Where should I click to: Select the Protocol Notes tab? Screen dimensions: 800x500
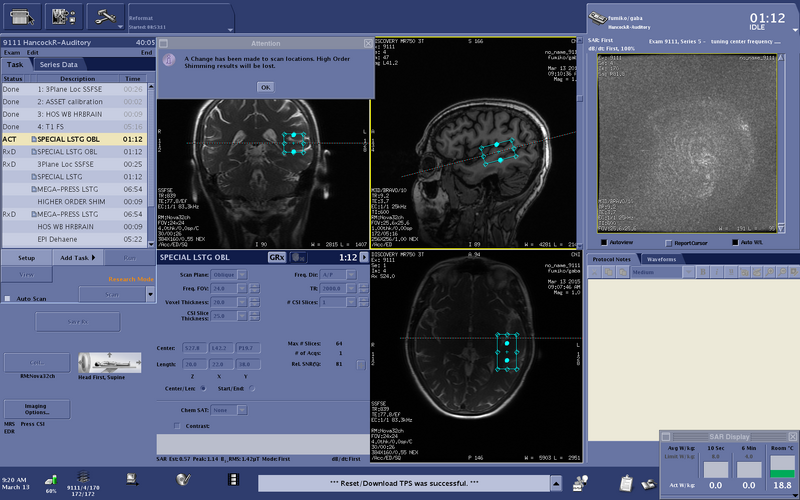pos(611,259)
